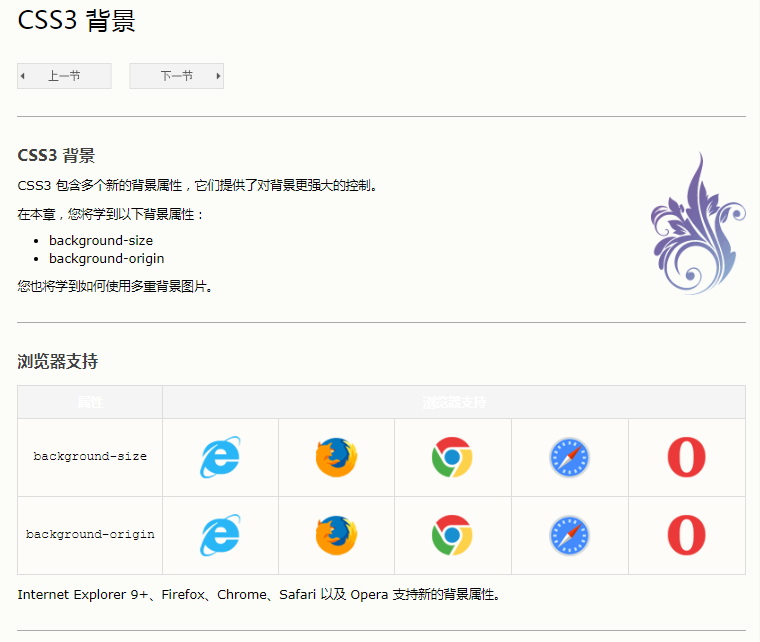Click Safari icon in background-size row
The image size is (760, 642).
tap(570, 457)
